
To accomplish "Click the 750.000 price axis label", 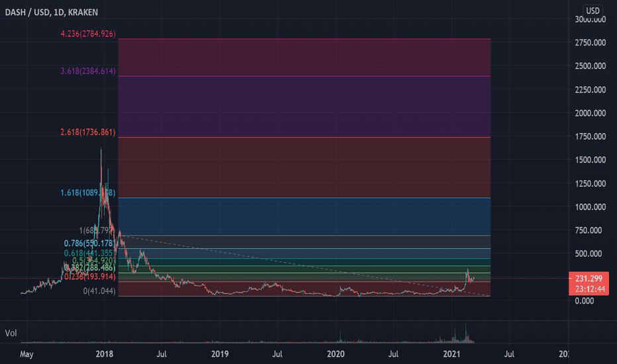I will (x=589, y=230).
